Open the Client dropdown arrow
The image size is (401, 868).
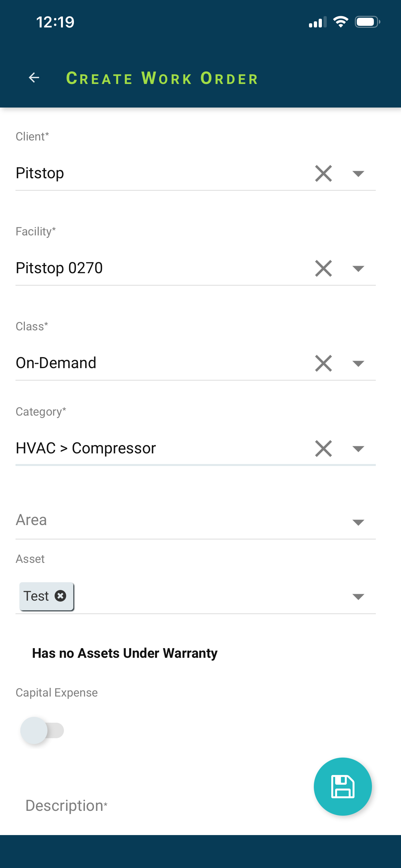[x=358, y=173]
